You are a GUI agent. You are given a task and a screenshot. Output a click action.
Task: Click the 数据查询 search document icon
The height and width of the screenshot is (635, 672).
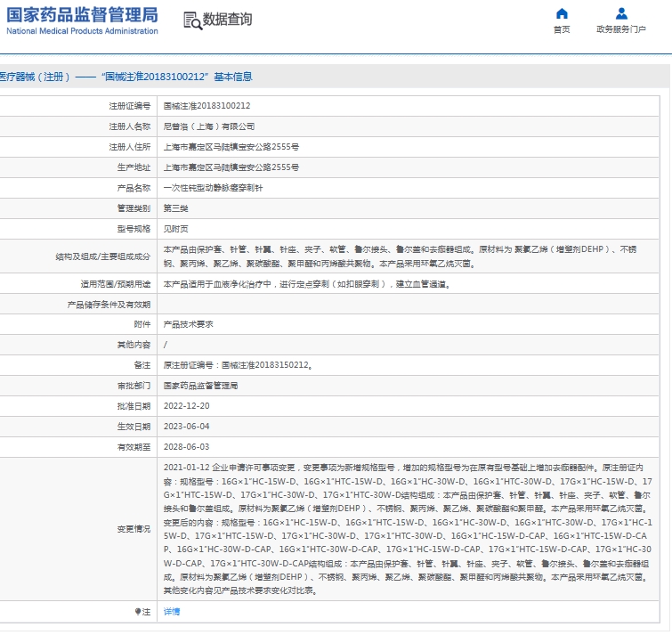click(x=192, y=20)
